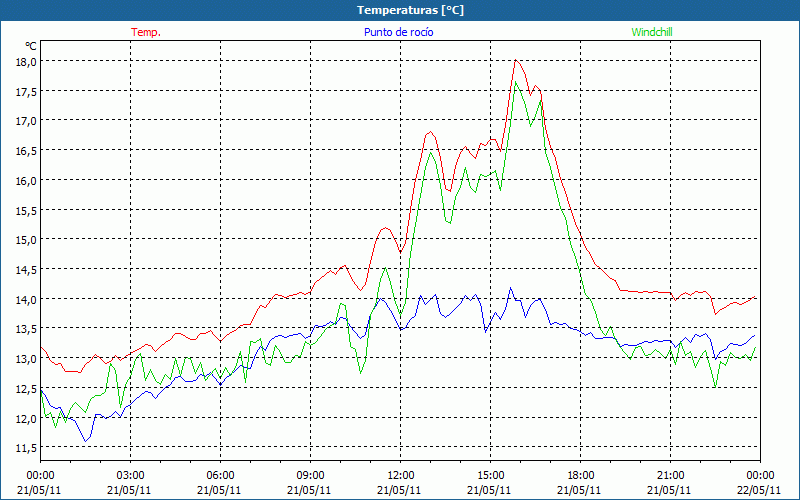Click the '17,5' y-axis value
This screenshot has height=500, width=800.
click(27, 91)
